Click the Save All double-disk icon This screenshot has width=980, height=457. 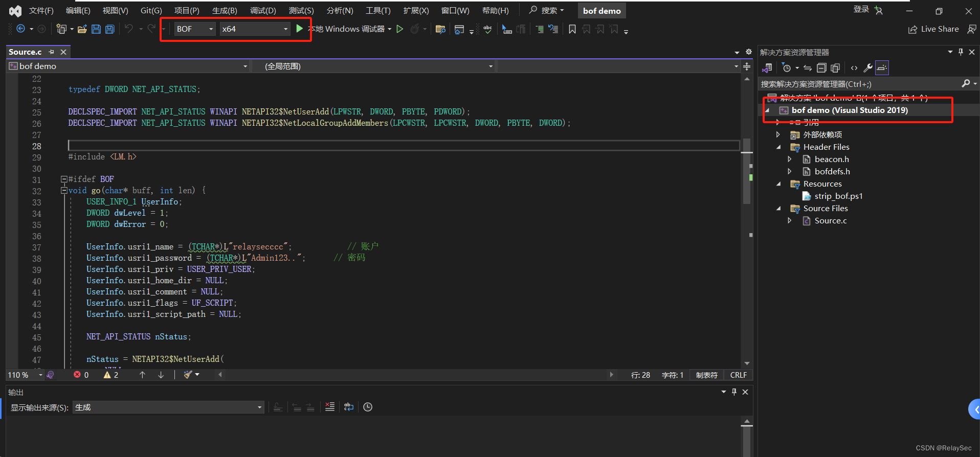(x=109, y=29)
